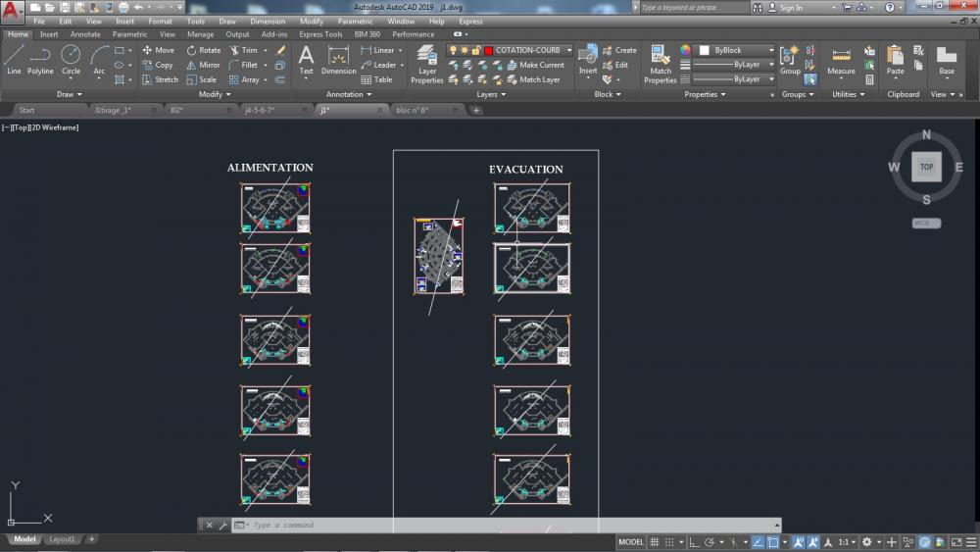Toggle ortho mode in status bar

pyautogui.click(x=694, y=542)
